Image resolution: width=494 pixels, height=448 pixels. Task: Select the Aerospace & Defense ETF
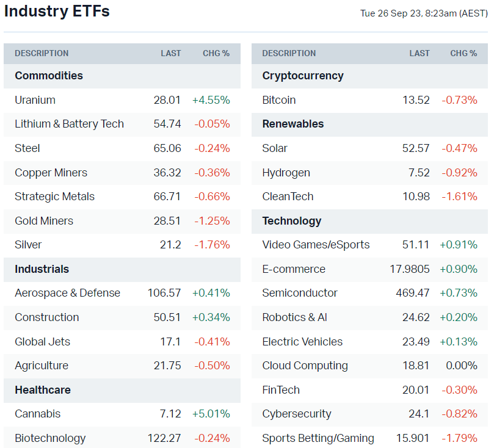[x=67, y=293]
